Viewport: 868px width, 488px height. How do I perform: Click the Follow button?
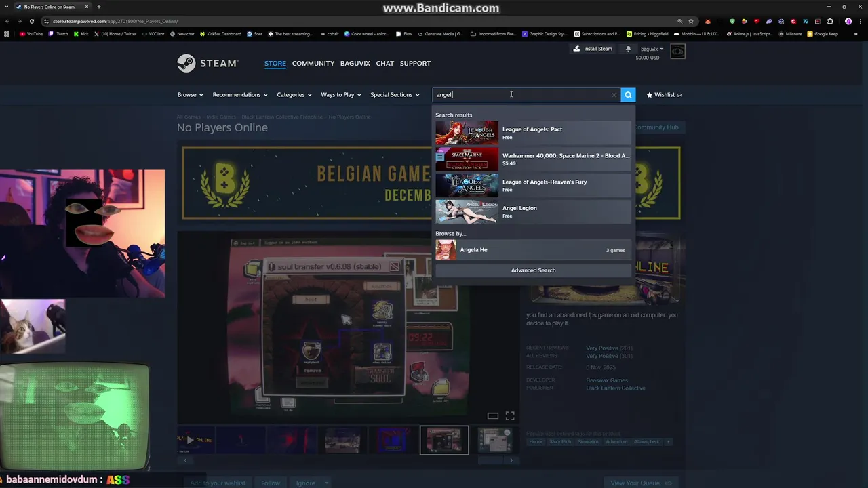(271, 483)
